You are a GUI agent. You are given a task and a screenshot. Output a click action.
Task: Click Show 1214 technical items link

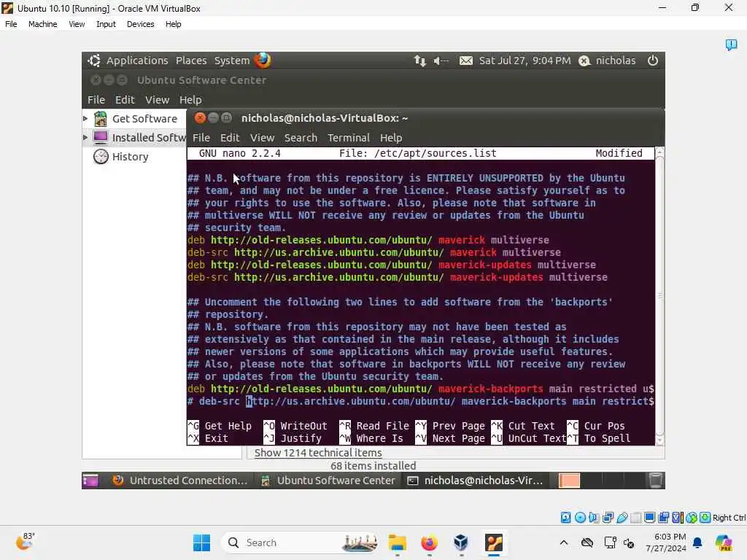tap(318, 453)
